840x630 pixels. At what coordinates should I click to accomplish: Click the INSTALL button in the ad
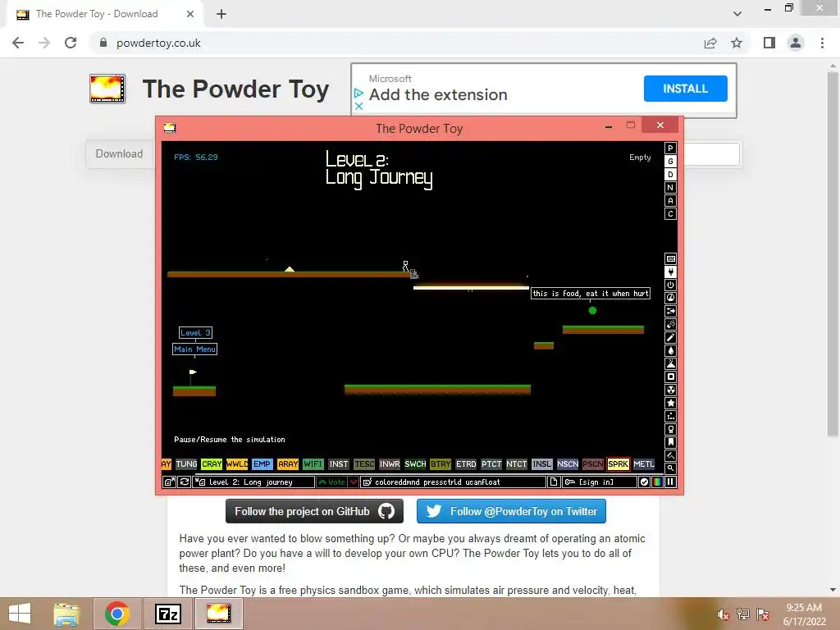pyautogui.click(x=685, y=89)
